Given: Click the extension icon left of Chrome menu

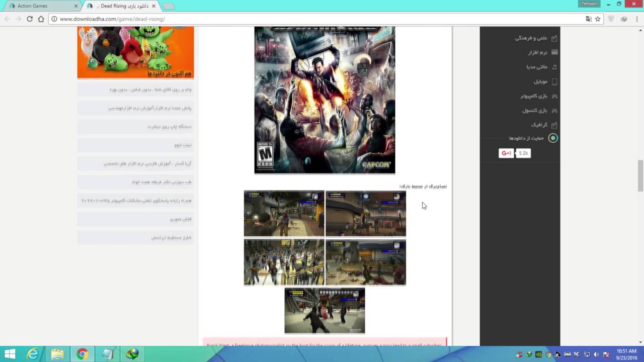Looking at the screenshot, I should (x=624, y=19).
